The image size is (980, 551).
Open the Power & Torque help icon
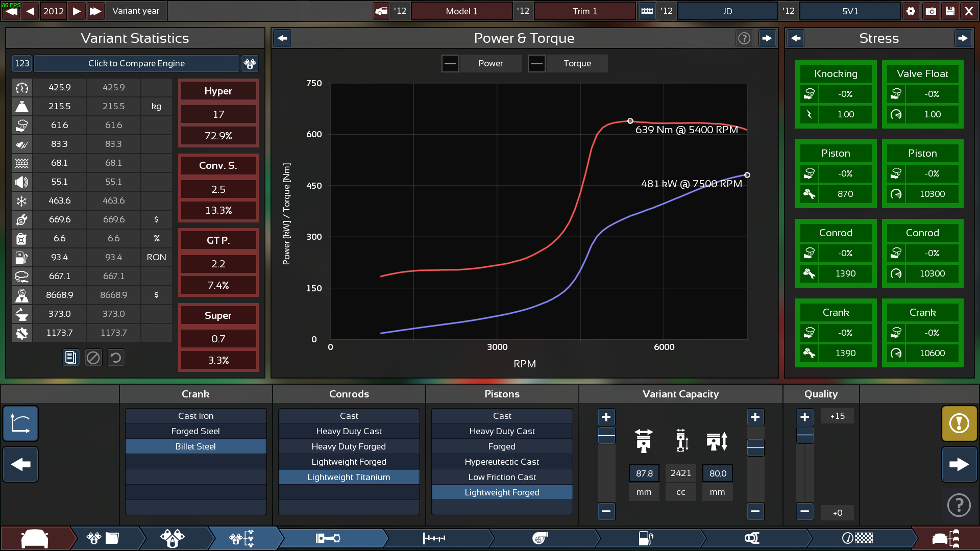pos(744,38)
